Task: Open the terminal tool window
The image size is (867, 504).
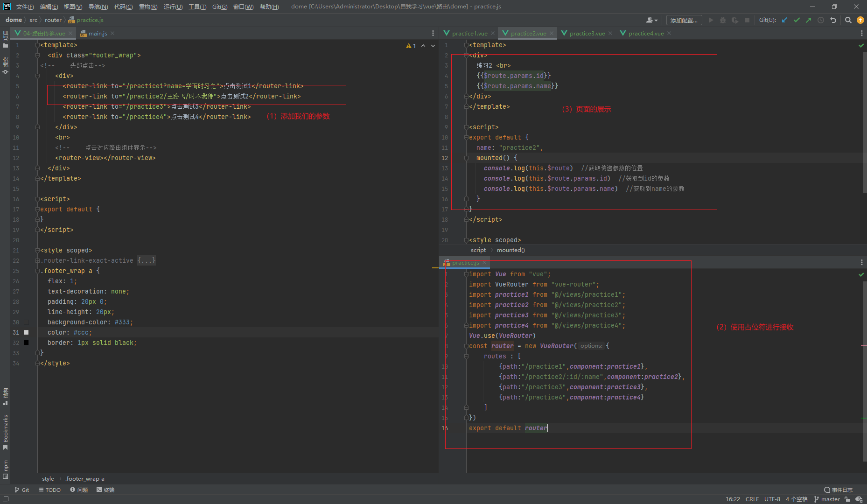Action: 105,490
